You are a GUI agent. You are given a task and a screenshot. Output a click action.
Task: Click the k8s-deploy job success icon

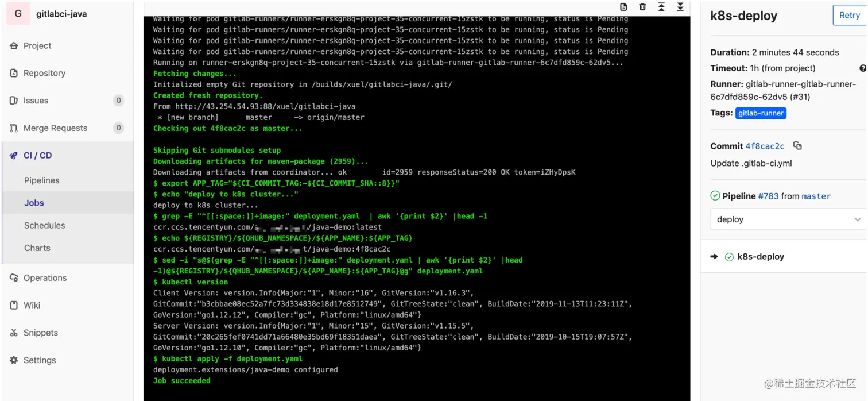[x=729, y=257]
